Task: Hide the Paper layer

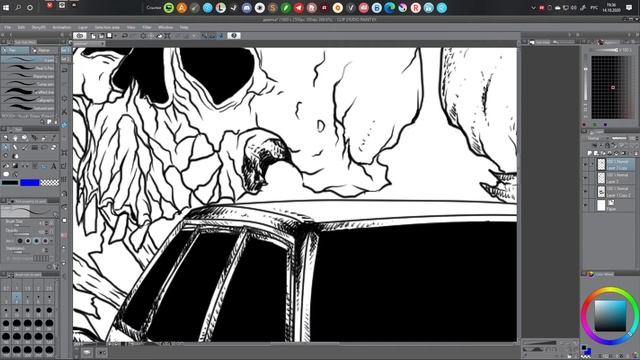Action: [586, 205]
